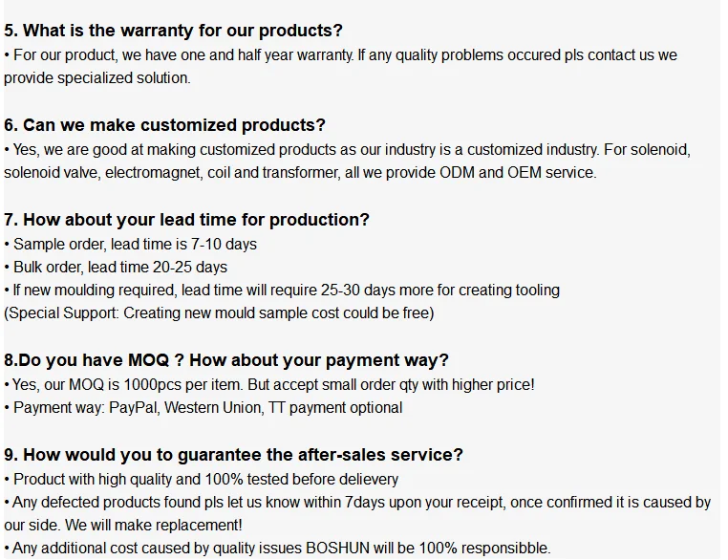The image size is (728, 560).
Task: Click the 'provide specialized solution' line
Action: point(97,78)
